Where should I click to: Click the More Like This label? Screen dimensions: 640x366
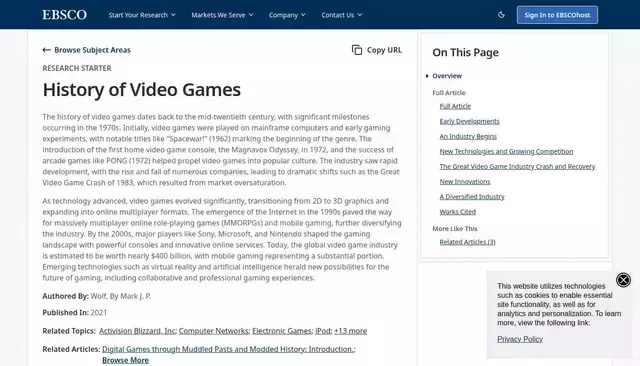455,228
